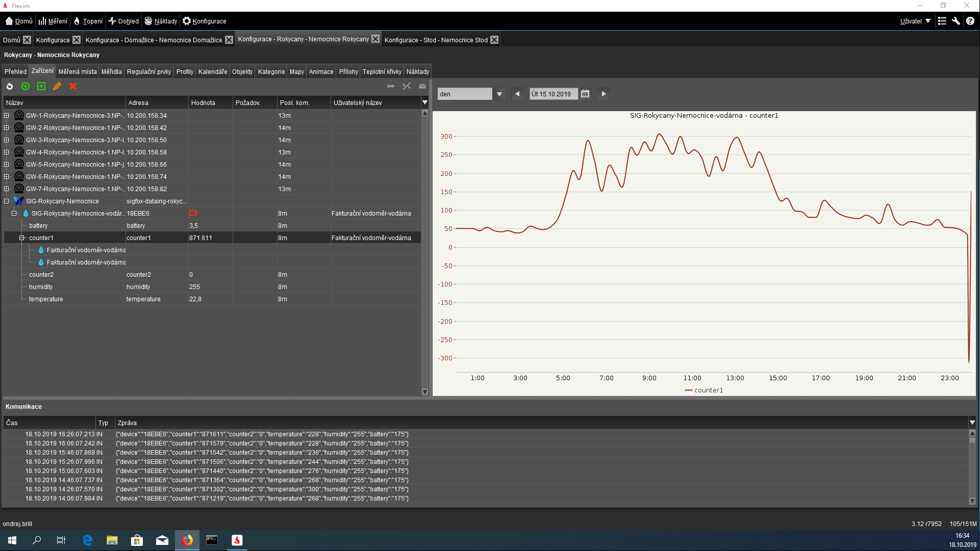Expand the GW-1-Rokycany-Nemocnice gateway node

pos(7,116)
